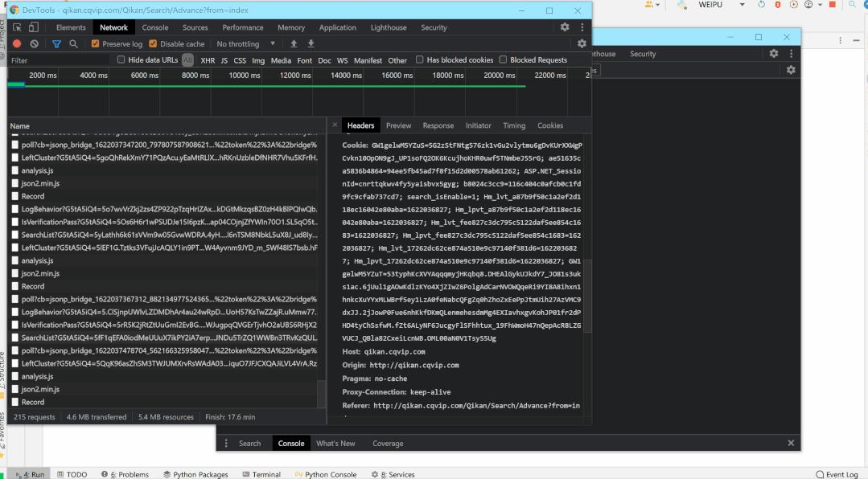Activate the inspect element picker icon
Viewport: 868px width, 479px height.
pos(17,27)
